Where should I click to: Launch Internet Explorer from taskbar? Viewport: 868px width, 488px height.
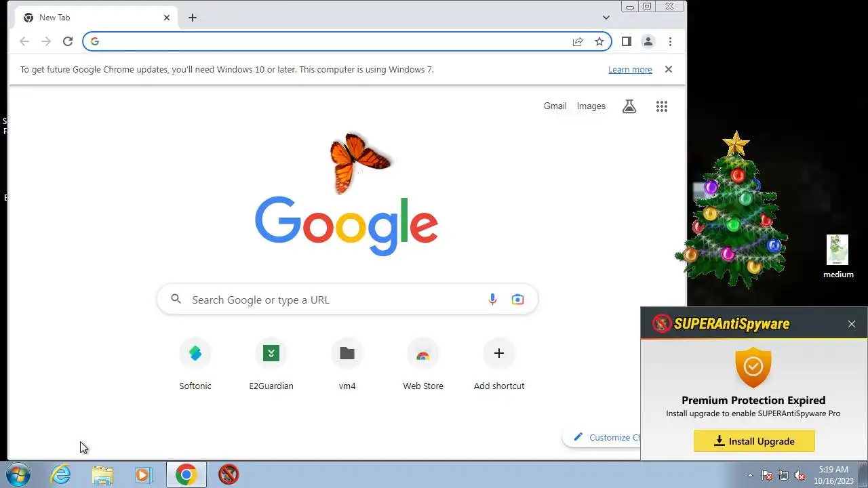coord(61,474)
